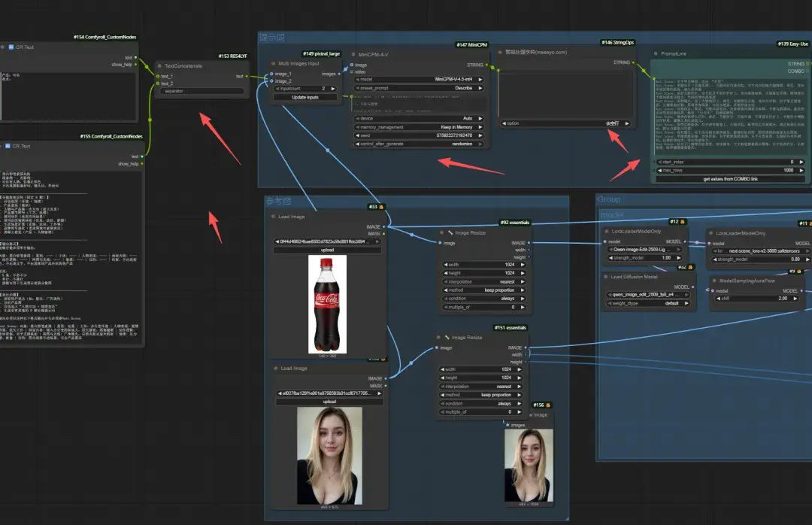Open the preset_prompt dropdown set to Describe
Image resolution: width=812 pixels, height=525 pixels.
419,88
